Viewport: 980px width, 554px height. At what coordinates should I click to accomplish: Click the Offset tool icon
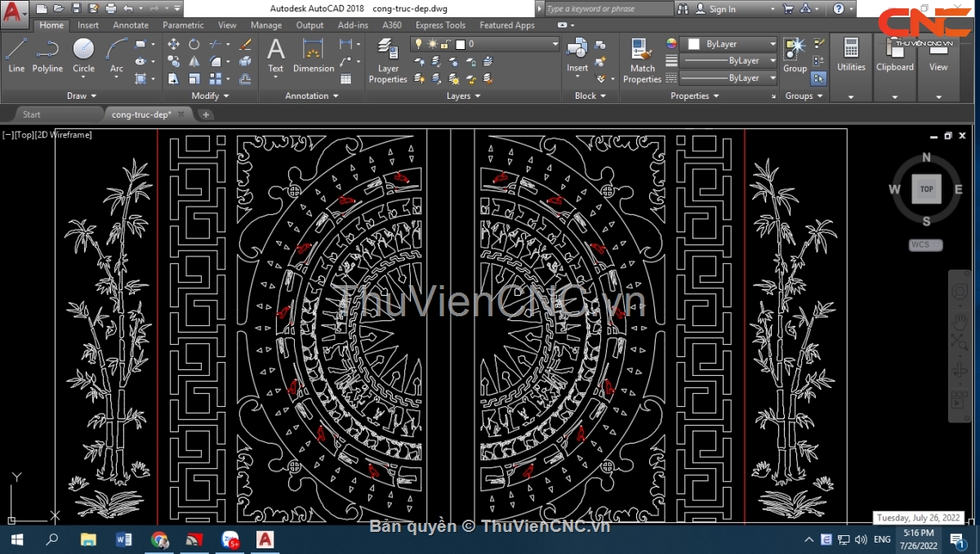coord(245,78)
